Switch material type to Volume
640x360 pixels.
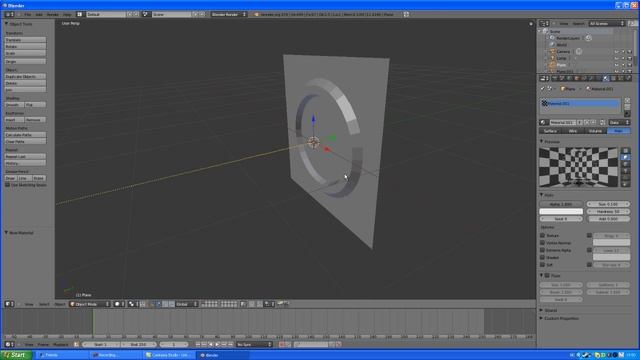(596, 131)
